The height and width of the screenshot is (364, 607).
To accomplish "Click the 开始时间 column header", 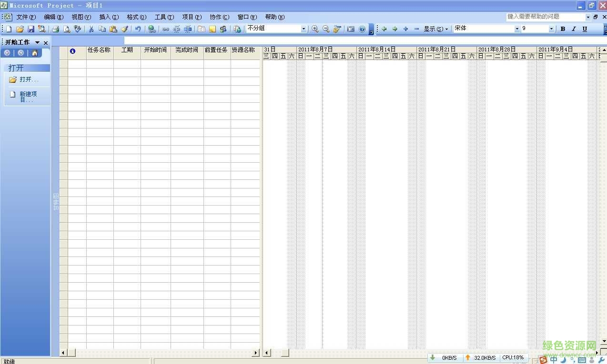I will pos(156,53).
